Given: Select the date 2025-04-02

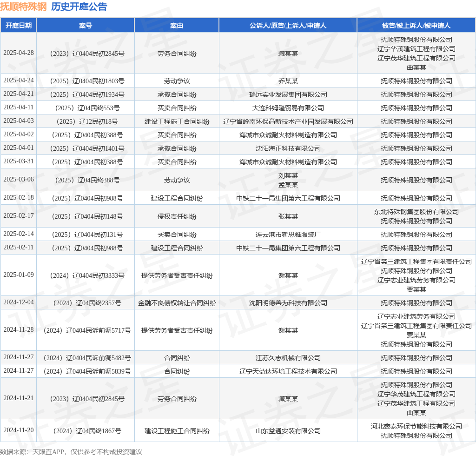Looking at the screenshot, I should tap(19, 134).
